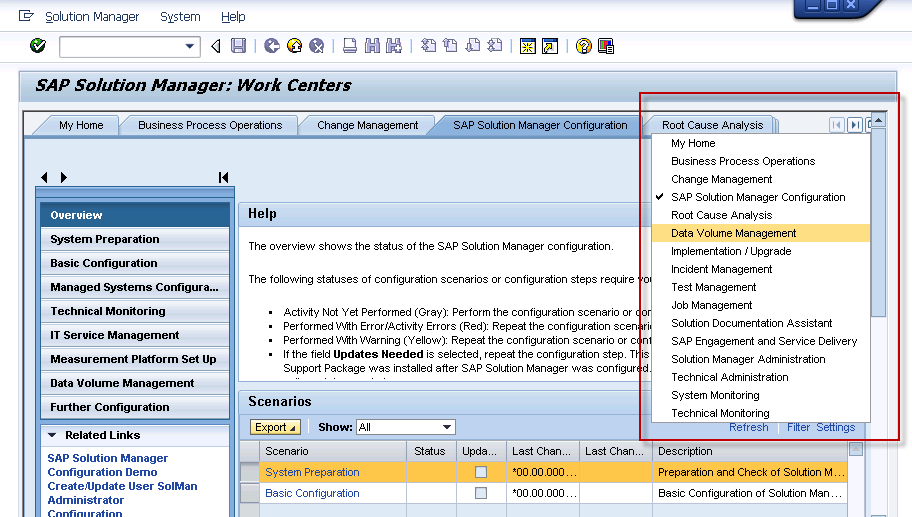Image resolution: width=912 pixels, height=517 pixels.
Task: Click the Print icon
Action: pos(350,45)
